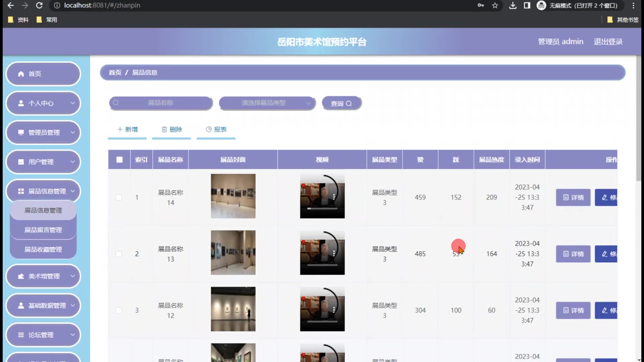Click 详情 button for row 2

pos(573,254)
